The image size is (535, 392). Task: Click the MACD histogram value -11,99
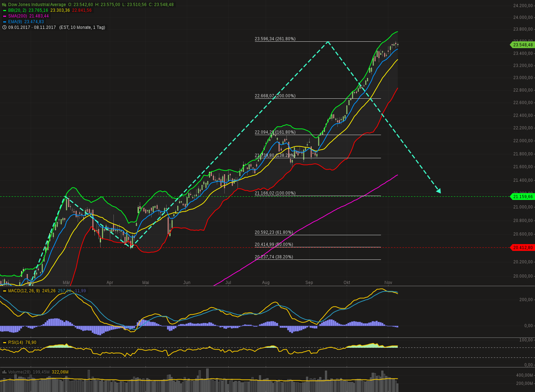point(80,291)
